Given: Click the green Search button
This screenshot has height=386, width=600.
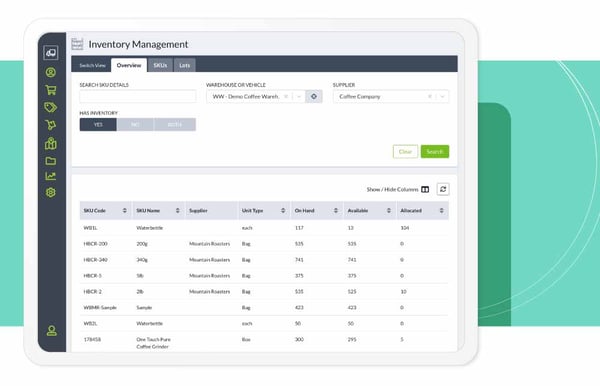Looking at the screenshot, I should 435,151.
